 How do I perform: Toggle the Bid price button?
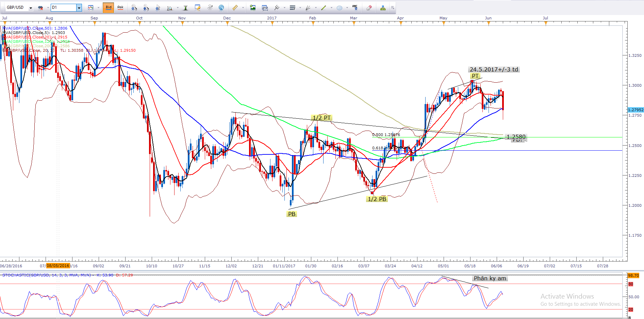[x=109, y=7]
